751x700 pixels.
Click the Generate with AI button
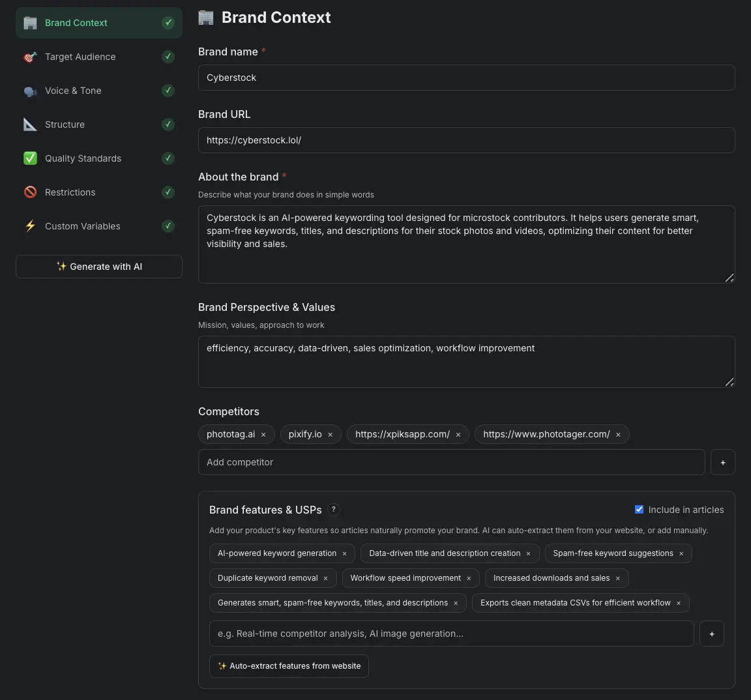[98, 267]
